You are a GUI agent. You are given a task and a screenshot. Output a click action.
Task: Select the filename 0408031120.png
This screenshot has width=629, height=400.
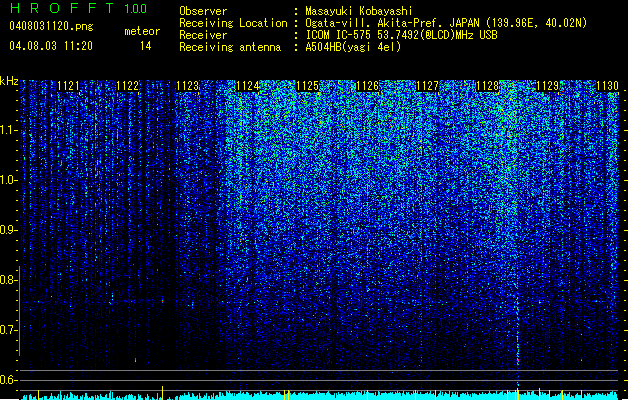pos(51,26)
